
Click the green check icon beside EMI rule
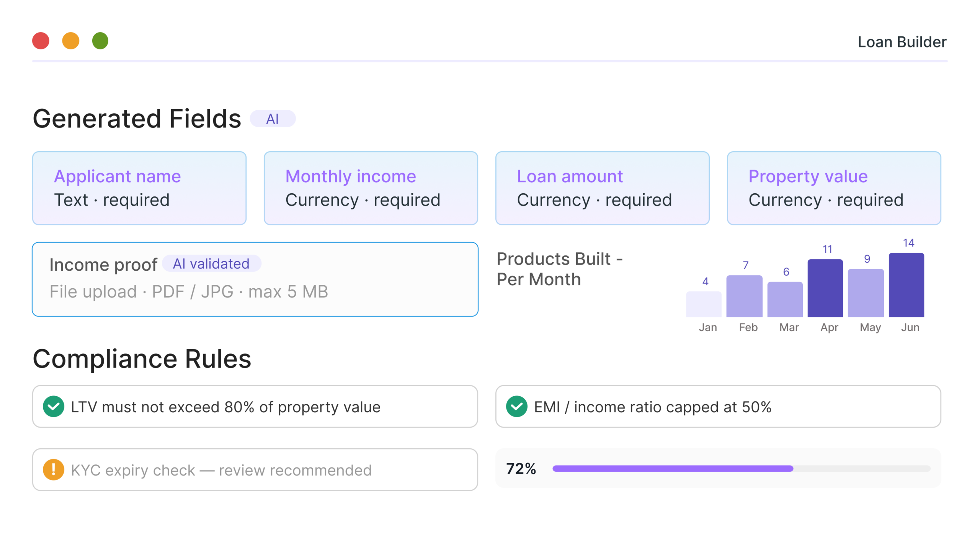point(516,406)
